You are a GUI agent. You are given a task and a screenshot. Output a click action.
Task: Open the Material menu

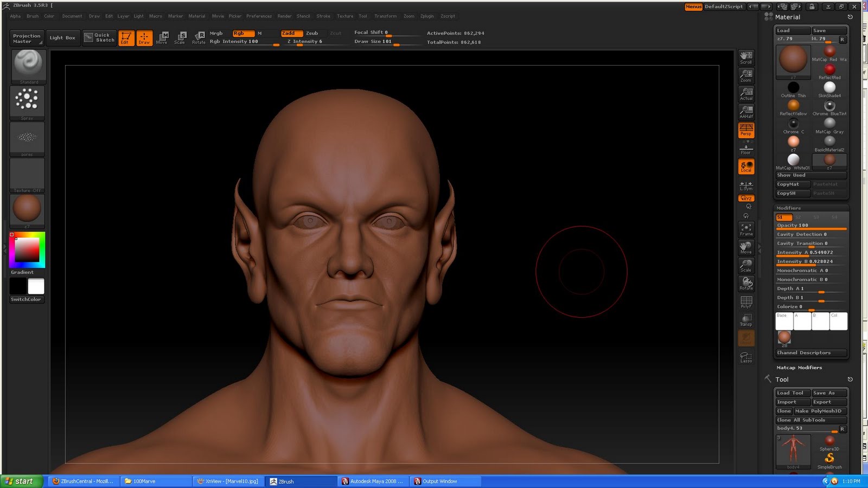pyautogui.click(x=197, y=16)
